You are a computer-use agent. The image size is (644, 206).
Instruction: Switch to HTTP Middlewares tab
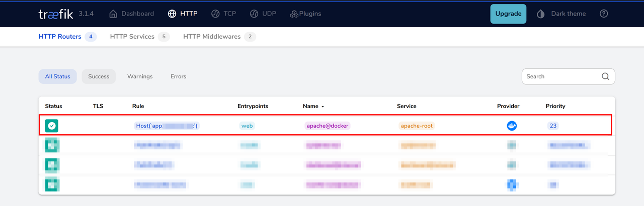tap(212, 37)
